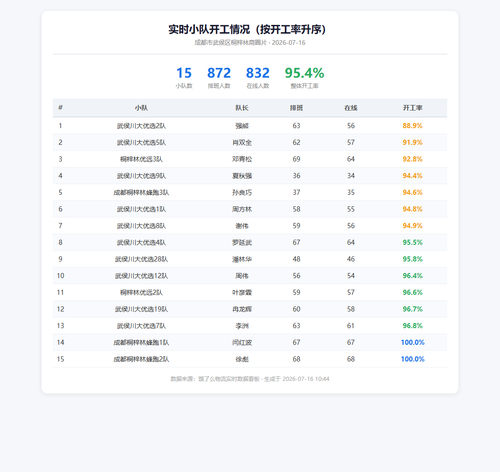The width and height of the screenshot is (500, 472).
Task: Click captain name 邓青松 in row 3
Action: (x=242, y=159)
